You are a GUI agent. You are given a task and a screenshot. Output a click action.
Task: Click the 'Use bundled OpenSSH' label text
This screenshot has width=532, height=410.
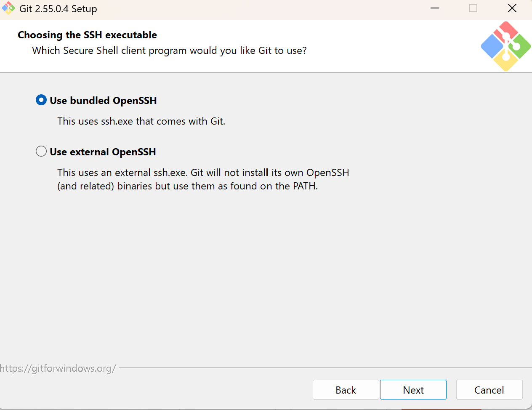103,101
